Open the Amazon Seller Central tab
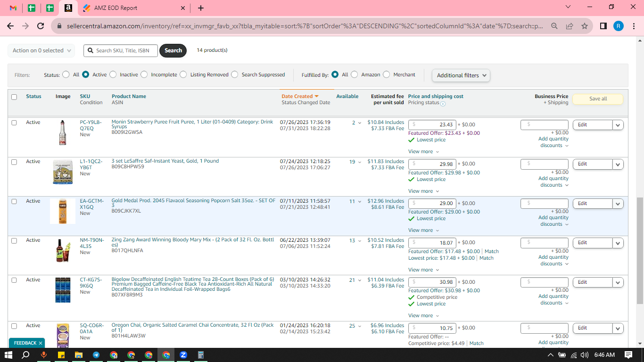This screenshot has height=362, width=644. 68,8
